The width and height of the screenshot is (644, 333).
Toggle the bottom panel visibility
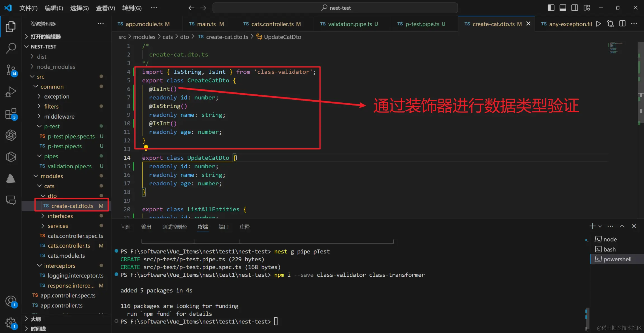[563, 8]
